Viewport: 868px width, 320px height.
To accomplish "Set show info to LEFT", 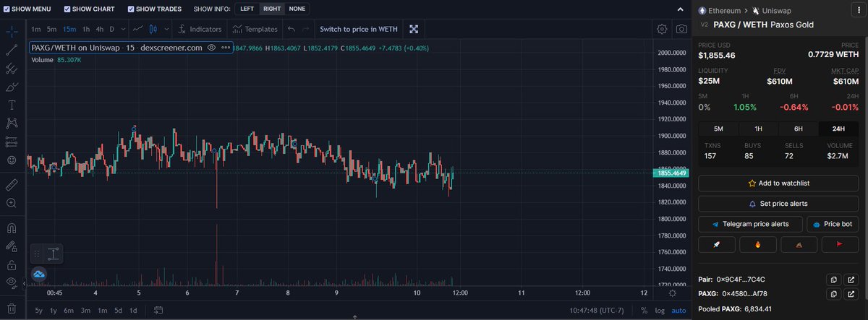I will [x=247, y=9].
